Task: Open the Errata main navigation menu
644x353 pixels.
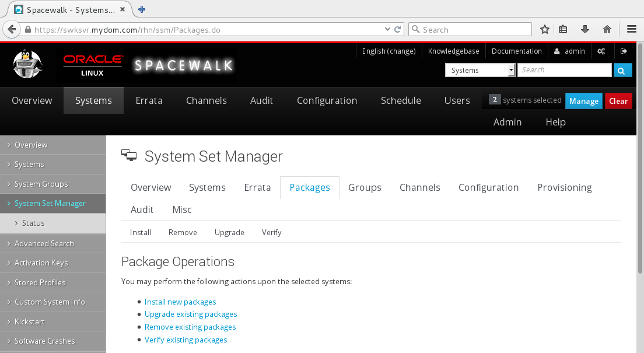Action: [x=149, y=101]
